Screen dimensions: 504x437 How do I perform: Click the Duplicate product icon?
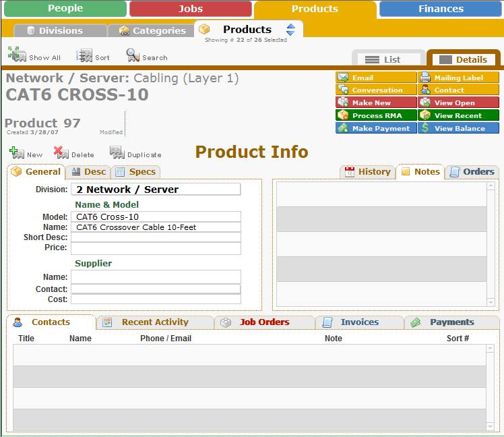click(117, 153)
